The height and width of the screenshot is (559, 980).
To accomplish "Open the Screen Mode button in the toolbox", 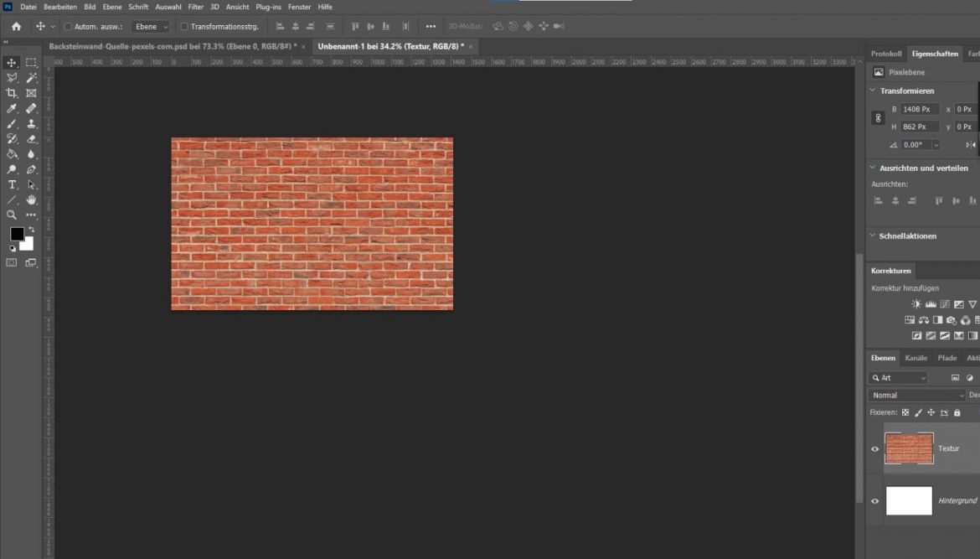I will [x=31, y=262].
